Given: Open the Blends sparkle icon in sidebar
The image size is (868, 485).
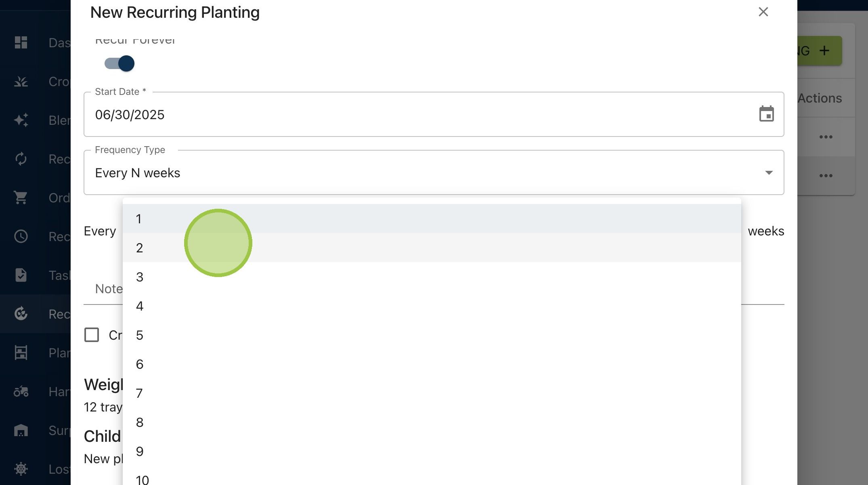Looking at the screenshot, I should point(21,120).
